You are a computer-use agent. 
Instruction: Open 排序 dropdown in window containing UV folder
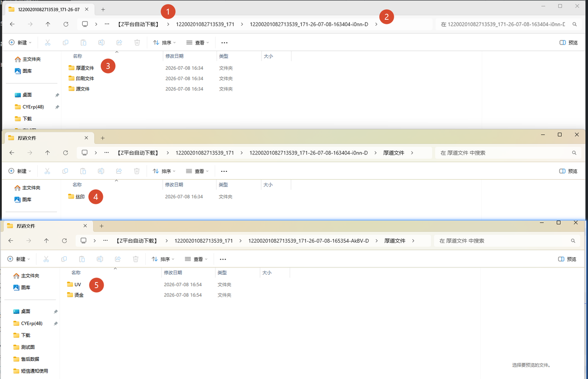(163, 259)
